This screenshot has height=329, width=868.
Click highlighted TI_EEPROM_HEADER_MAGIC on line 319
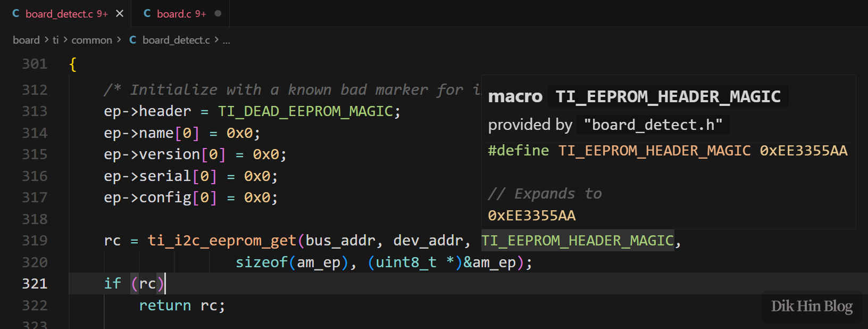[x=577, y=241]
